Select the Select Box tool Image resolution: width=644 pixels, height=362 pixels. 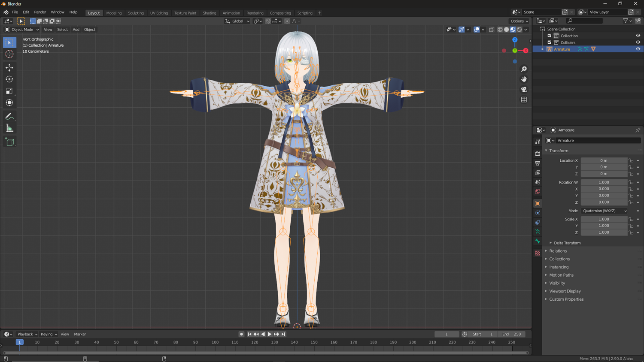(x=9, y=42)
